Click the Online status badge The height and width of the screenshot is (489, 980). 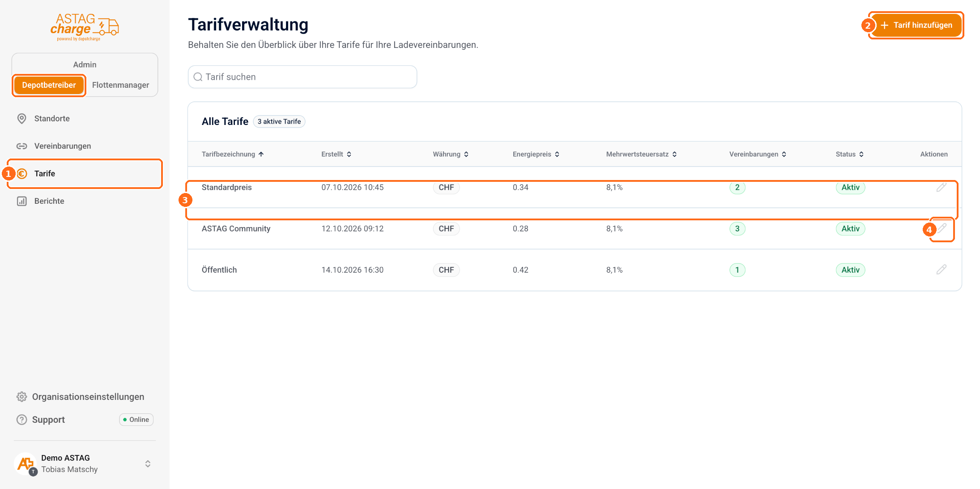click(136, 420)
